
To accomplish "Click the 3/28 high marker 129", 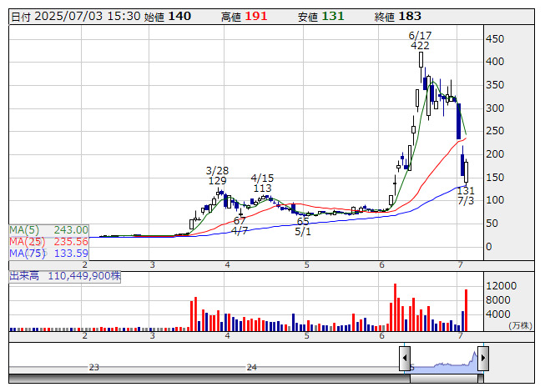I will pyautogui.click(x=217, y=180).
